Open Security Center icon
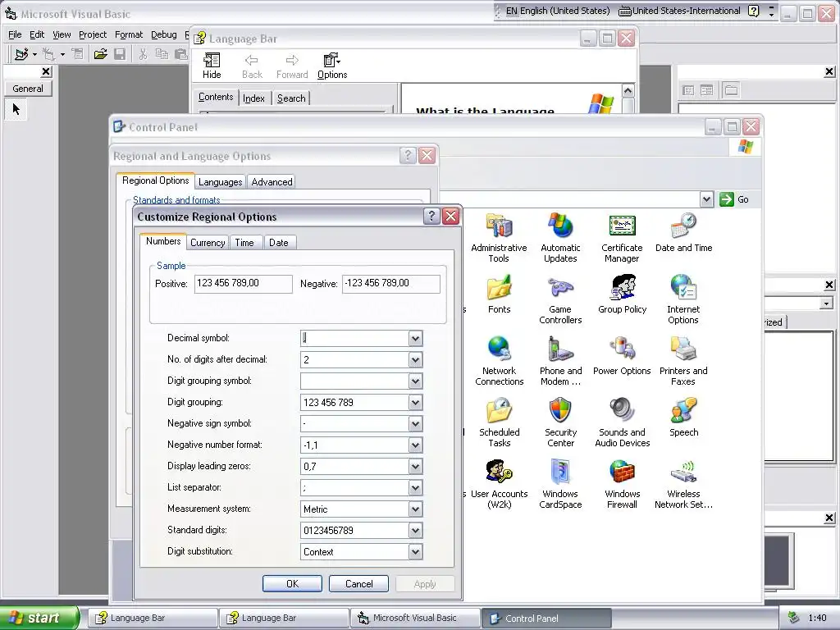The width and height of the screenshot is (840, 630). click(560, 422)
